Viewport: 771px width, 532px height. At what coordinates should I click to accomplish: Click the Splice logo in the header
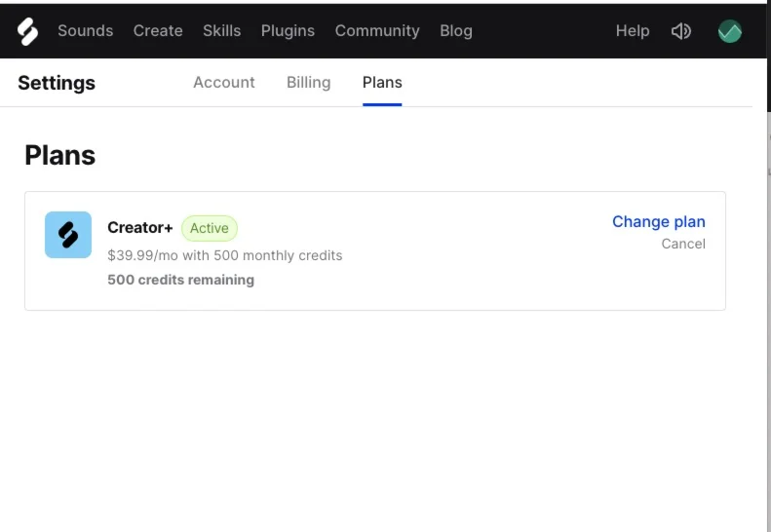pos(27,31)
